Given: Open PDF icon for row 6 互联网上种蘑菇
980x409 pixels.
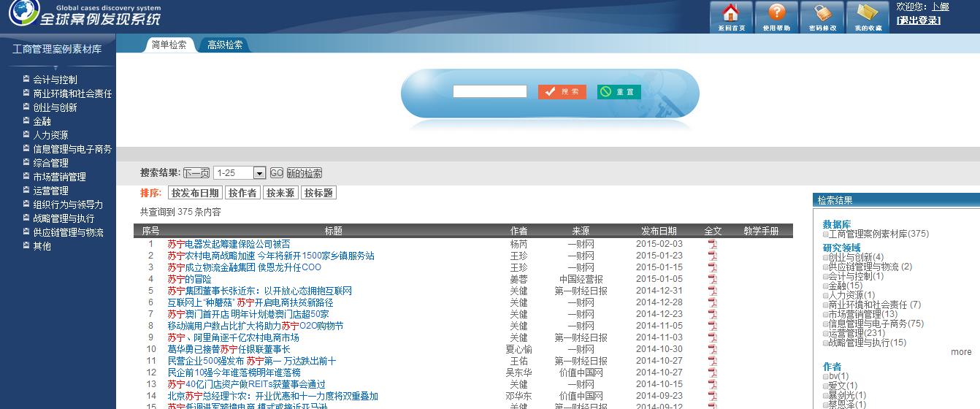Looking at the screenshot, I should pos(713,302).
